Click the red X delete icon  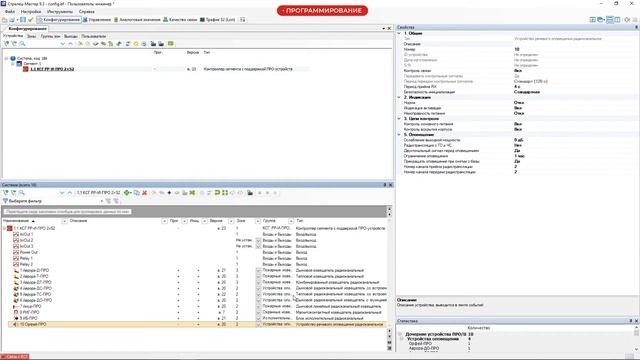point(144,193)
